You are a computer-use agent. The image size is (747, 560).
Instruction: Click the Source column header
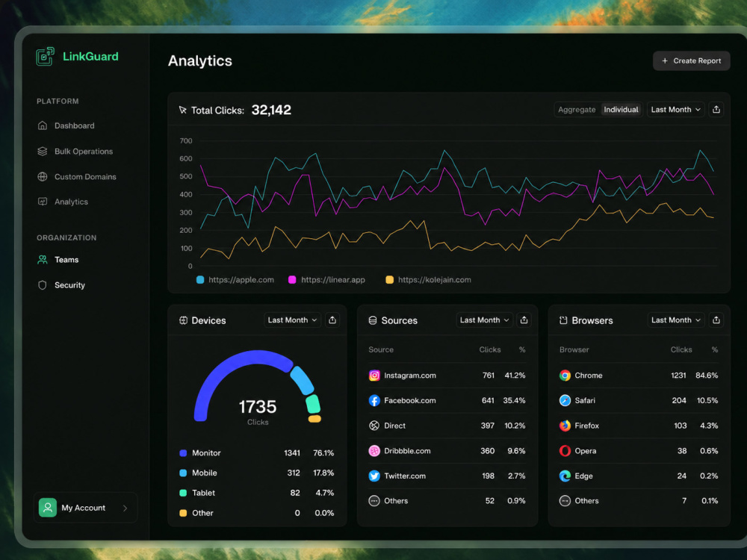pos(381,350)
